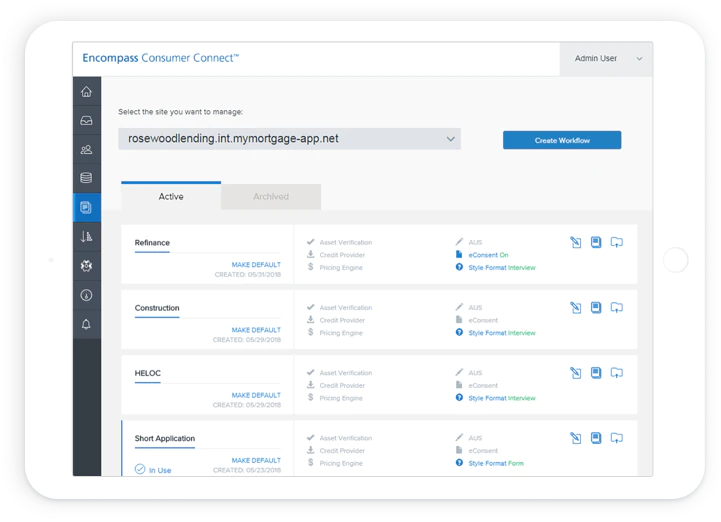Click the archive icon for HELOC workflow
This screenshot has height=522, width=721.
click(x=617, y=373)
